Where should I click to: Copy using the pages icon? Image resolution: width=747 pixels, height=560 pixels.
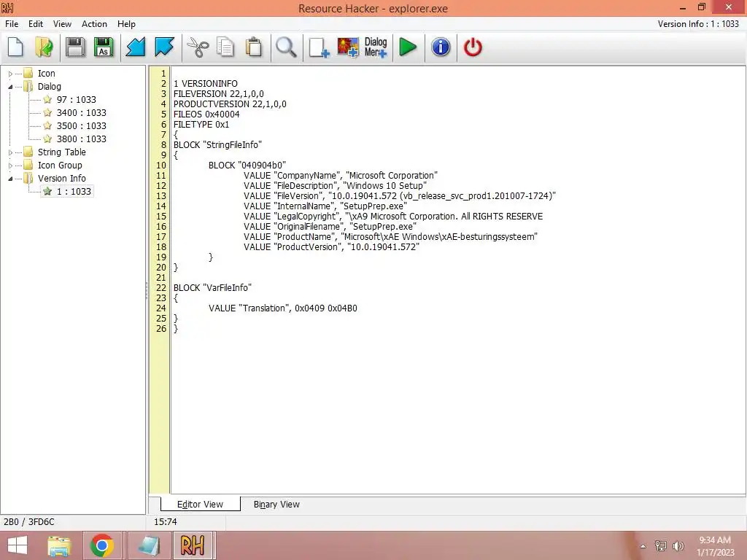point(225,47)
